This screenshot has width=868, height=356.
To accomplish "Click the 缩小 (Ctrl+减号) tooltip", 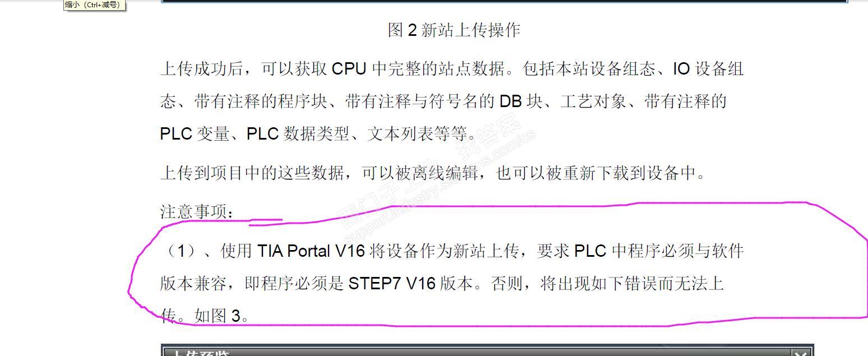I will [93, 5].
